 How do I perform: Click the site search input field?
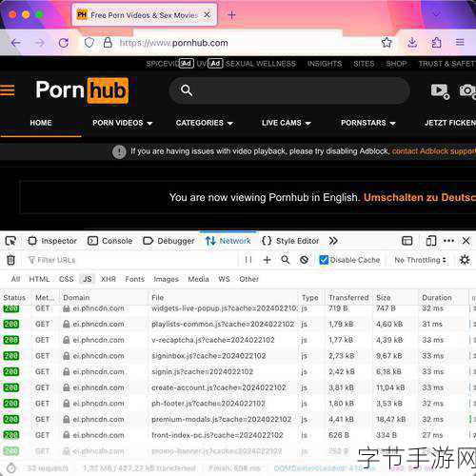(289, 90)
